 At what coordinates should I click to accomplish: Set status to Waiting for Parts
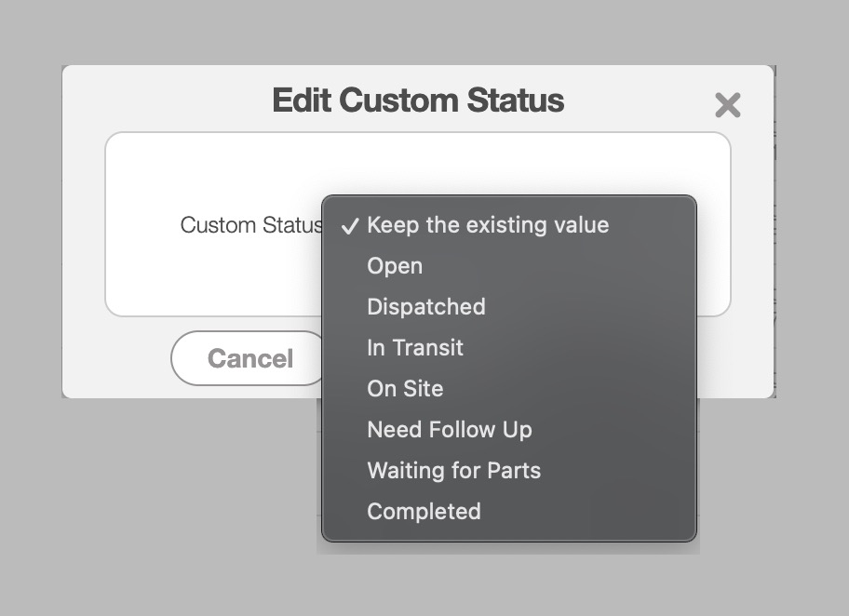(x=454, y=471)
